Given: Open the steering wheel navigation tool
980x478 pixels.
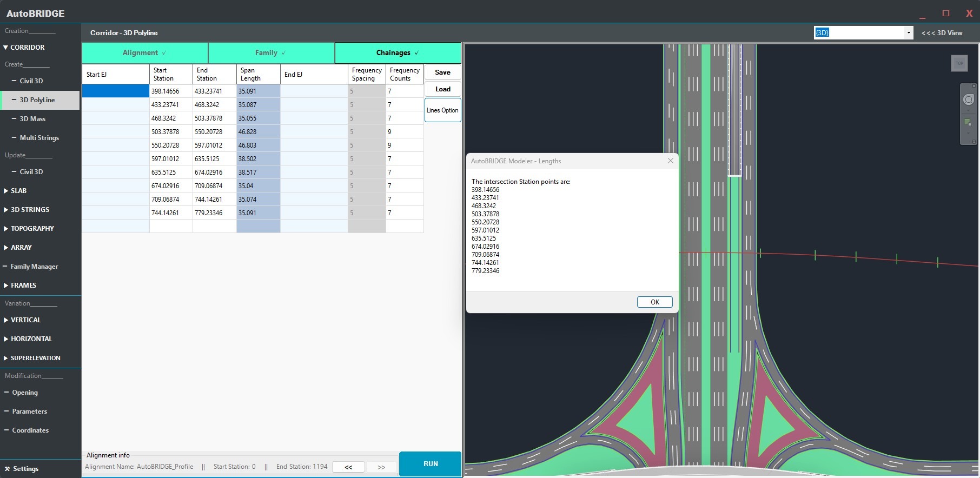Looking at the screenshot, I should pos(968,99).
